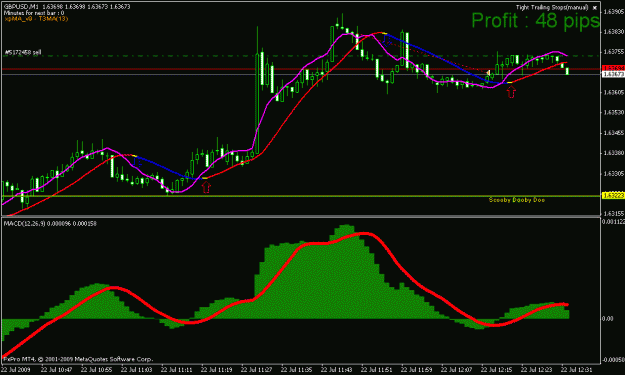Click the 1.63605 price scale label
625x375 pixels.
(613, 92)
